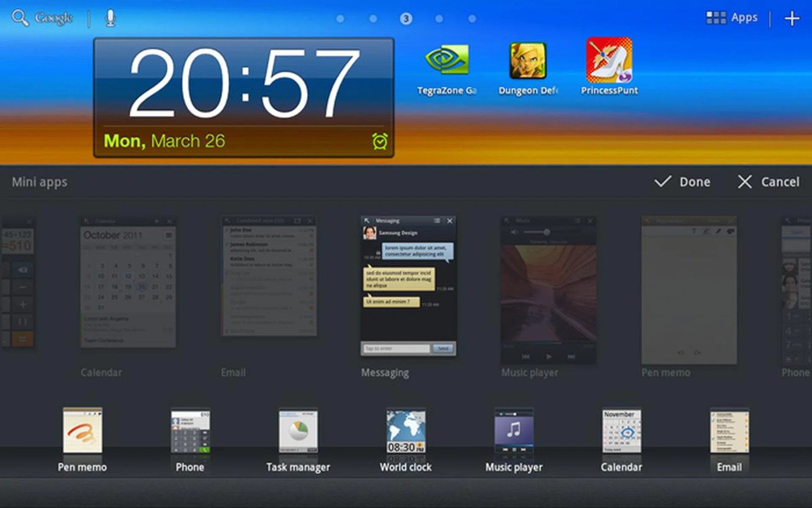This screenshot has width=812, height=508.
Task: Select the Phone mini app icon
Action: tap(190, 431)
